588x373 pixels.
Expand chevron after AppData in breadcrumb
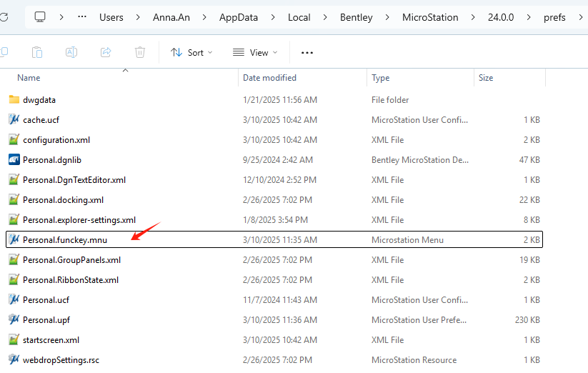pyautogui.click(x=273, y=17)
